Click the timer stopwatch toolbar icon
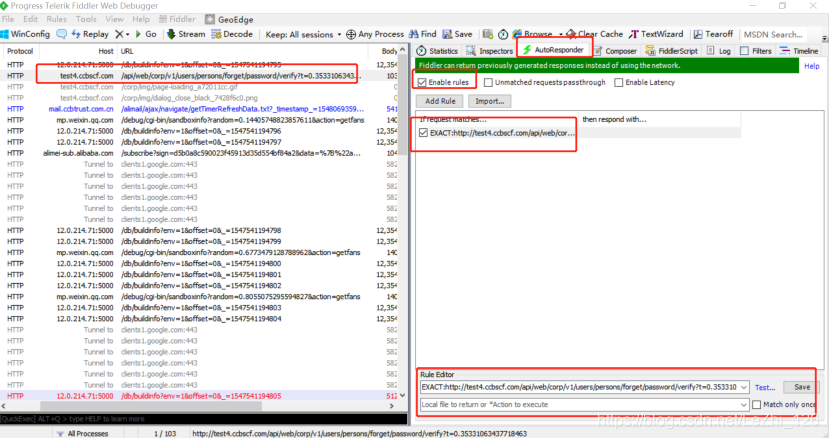829x439 pixels. pos(503,34)
